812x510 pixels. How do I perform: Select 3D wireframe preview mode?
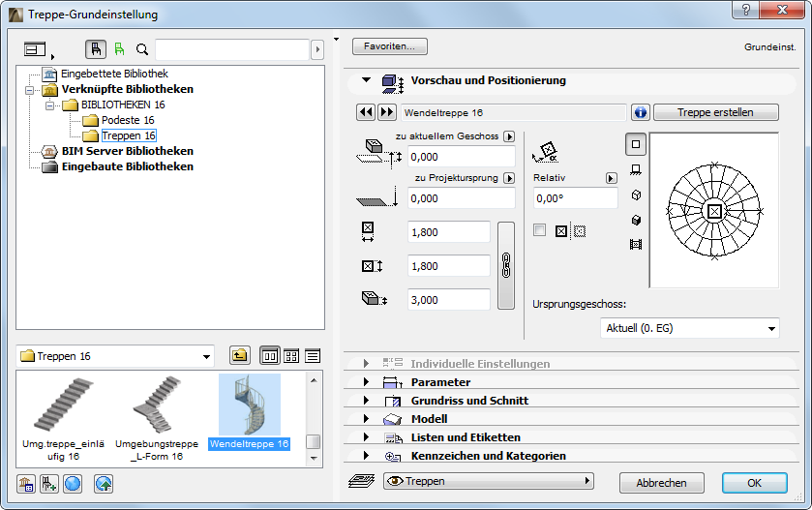click(x=637, y=195)
